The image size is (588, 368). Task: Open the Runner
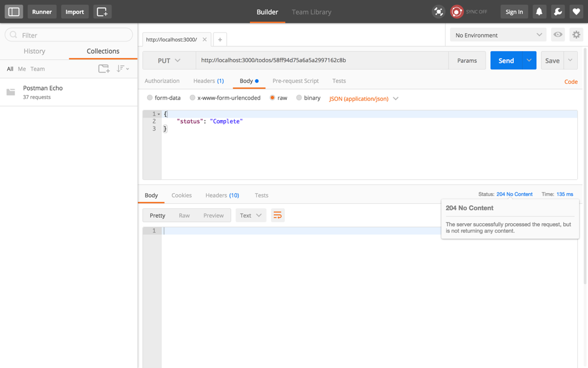point(42,11)
